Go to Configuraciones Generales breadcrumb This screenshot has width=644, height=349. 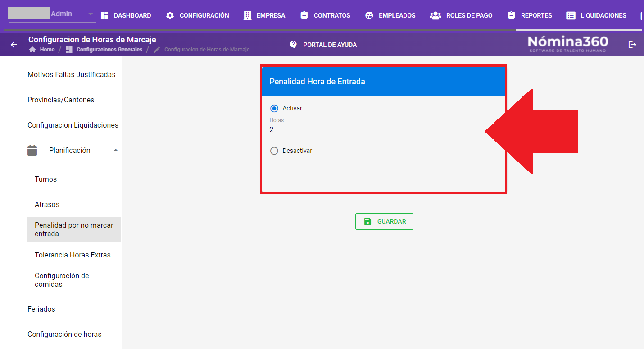tap(109, 50)
